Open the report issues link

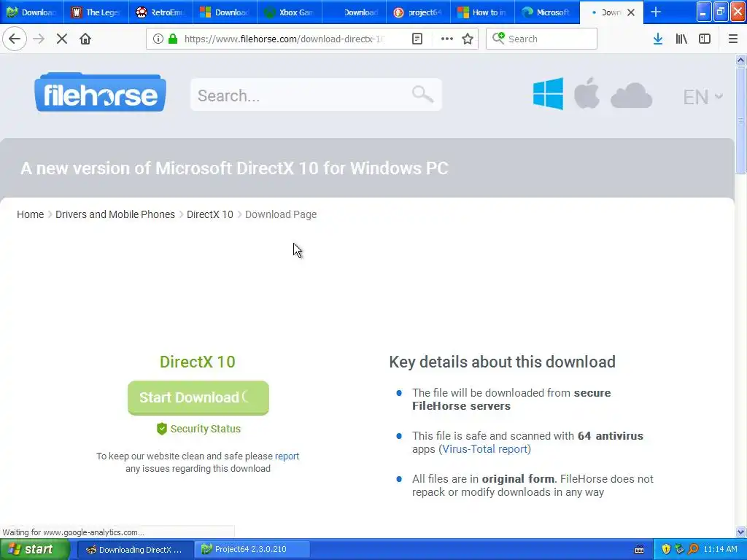(287, 456)
